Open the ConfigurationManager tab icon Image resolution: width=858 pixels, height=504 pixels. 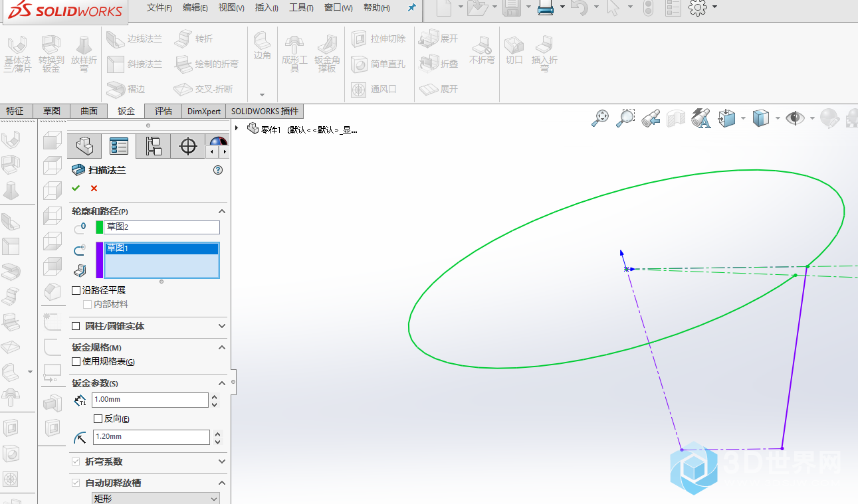point(153,146)
